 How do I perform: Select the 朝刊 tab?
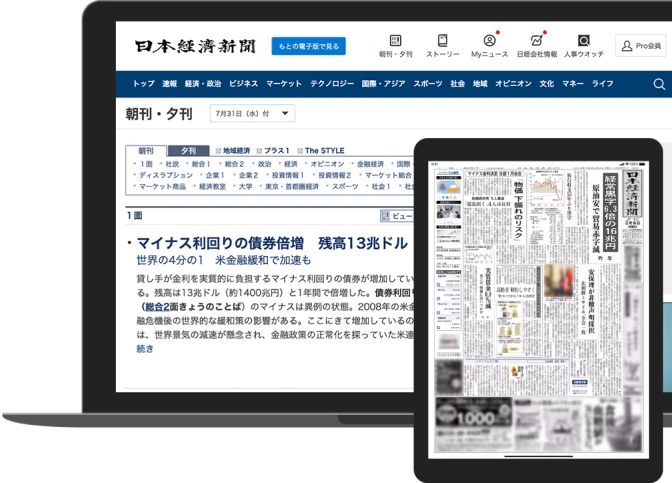coord(146,150)
